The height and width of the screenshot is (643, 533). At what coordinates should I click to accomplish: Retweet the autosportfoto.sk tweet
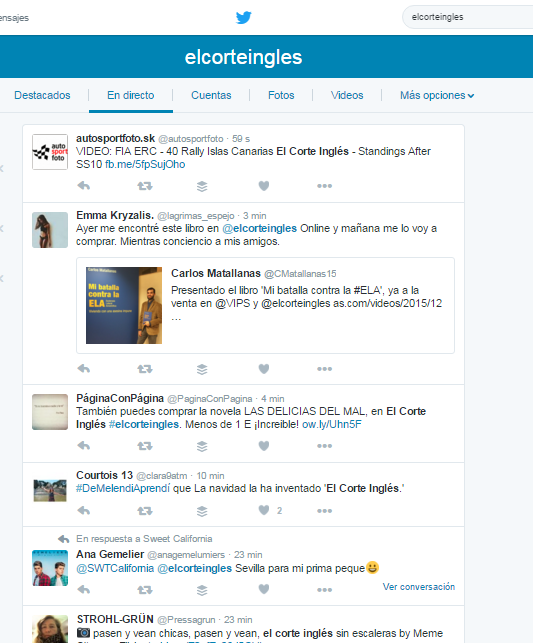pos(145,186)
